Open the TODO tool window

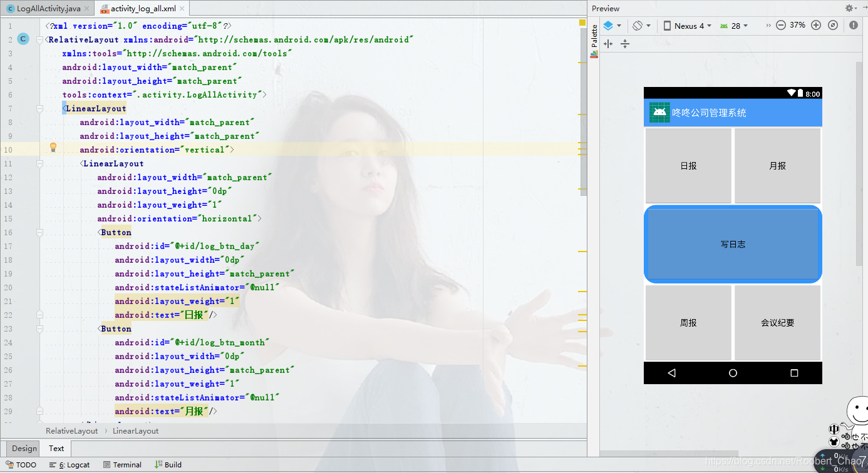click(21, 465)
